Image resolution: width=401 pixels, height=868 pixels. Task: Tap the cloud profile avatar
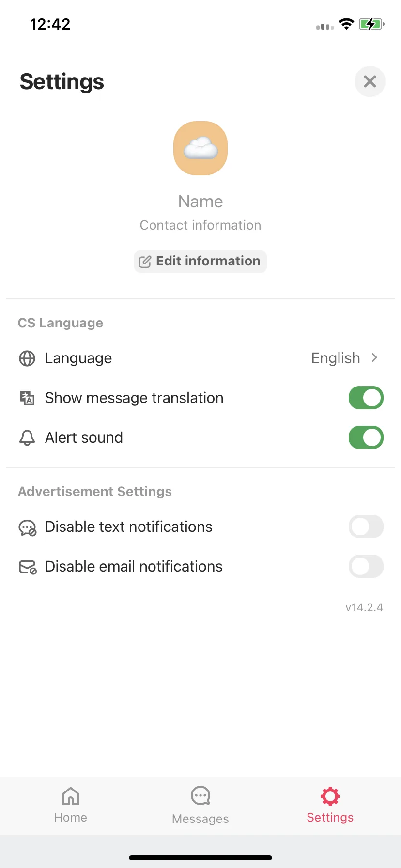pyautogui.click(x=200, y=148)
